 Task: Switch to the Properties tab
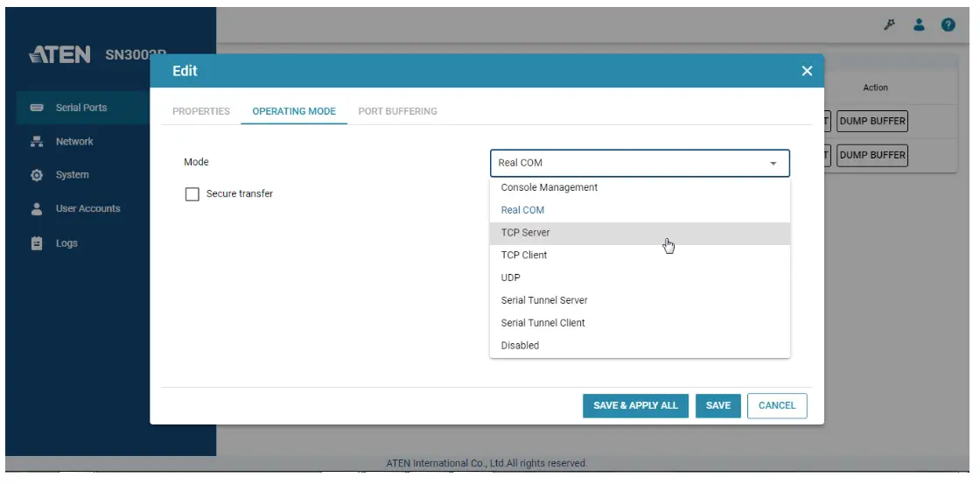(x=201, y=111)
